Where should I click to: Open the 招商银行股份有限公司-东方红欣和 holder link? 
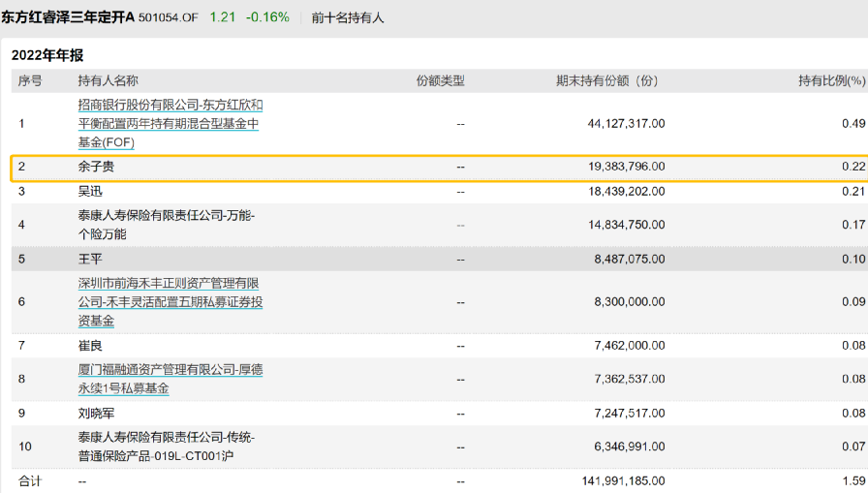pyautogui.click(x=170, y=123)
